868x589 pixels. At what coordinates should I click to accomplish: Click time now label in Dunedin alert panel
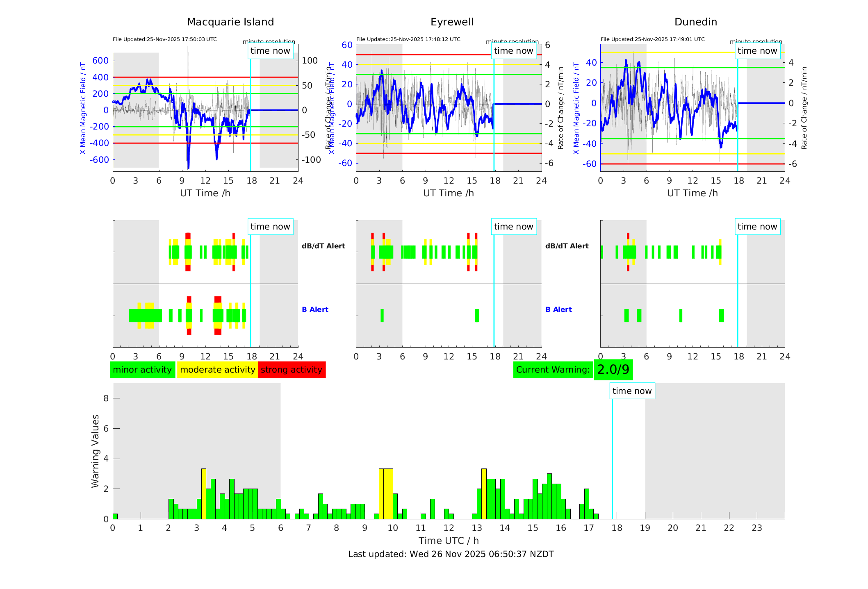[x=757, y=227]
